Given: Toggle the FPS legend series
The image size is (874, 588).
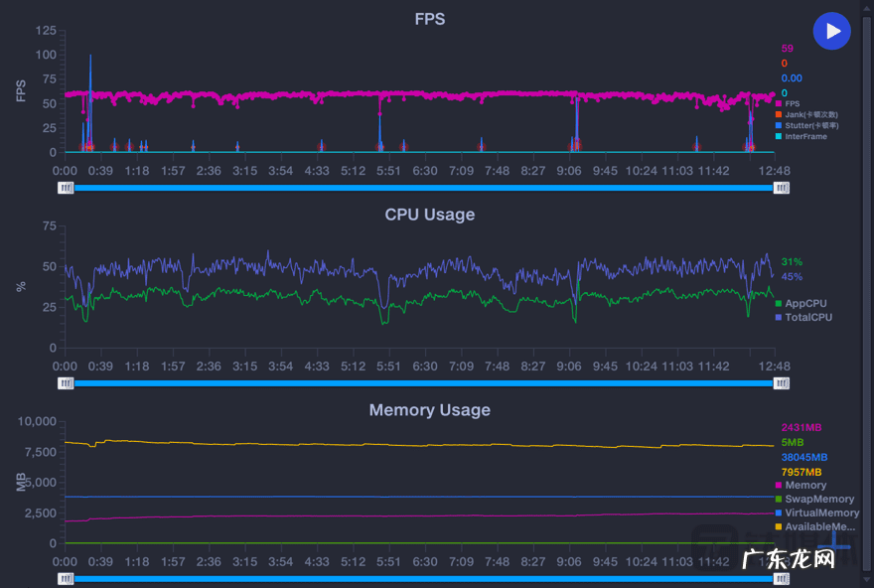Looking at the screenshot, I should (x=788, y=103).
